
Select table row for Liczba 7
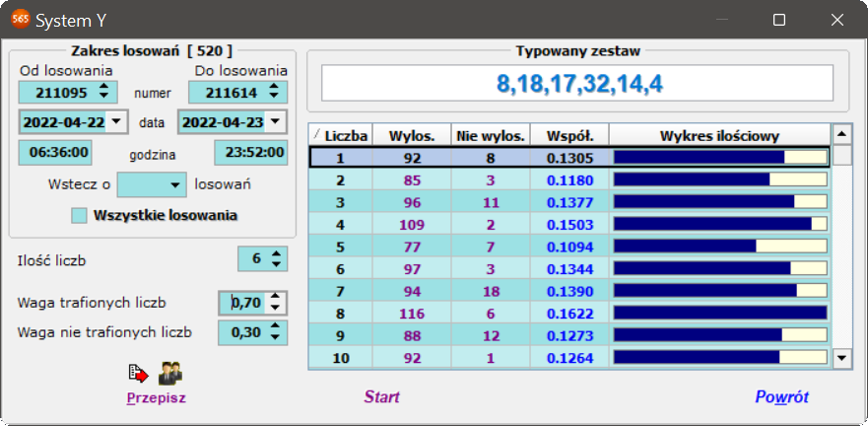pyautogui.click(x=569, y=291)
